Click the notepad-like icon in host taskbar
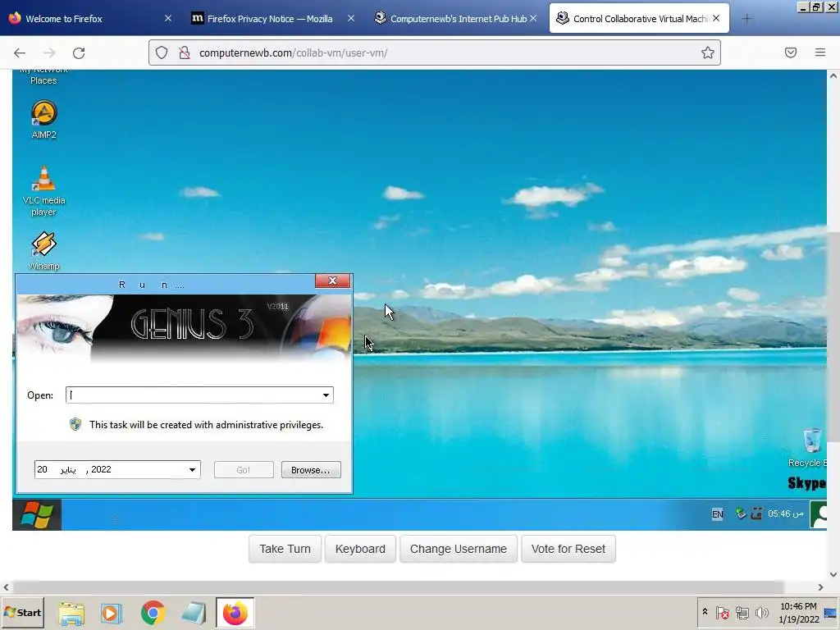Screen dimensions: 840x630 tap(194, 613)
